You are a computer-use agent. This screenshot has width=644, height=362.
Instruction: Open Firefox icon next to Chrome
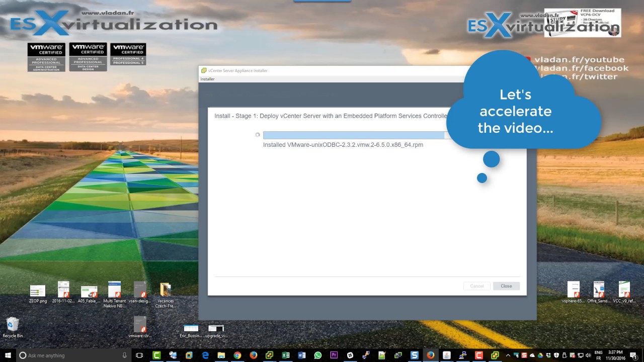coord(253,355)
